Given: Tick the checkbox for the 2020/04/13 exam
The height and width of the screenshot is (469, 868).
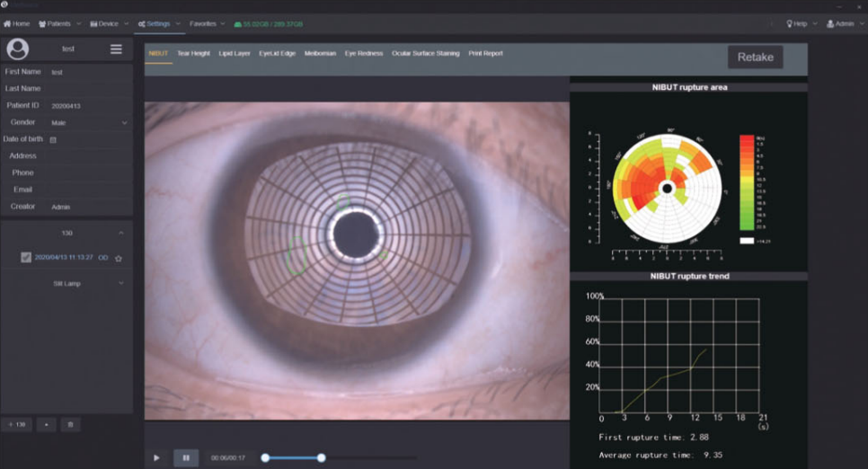Looking at the screenshot, I should point(26,258).
